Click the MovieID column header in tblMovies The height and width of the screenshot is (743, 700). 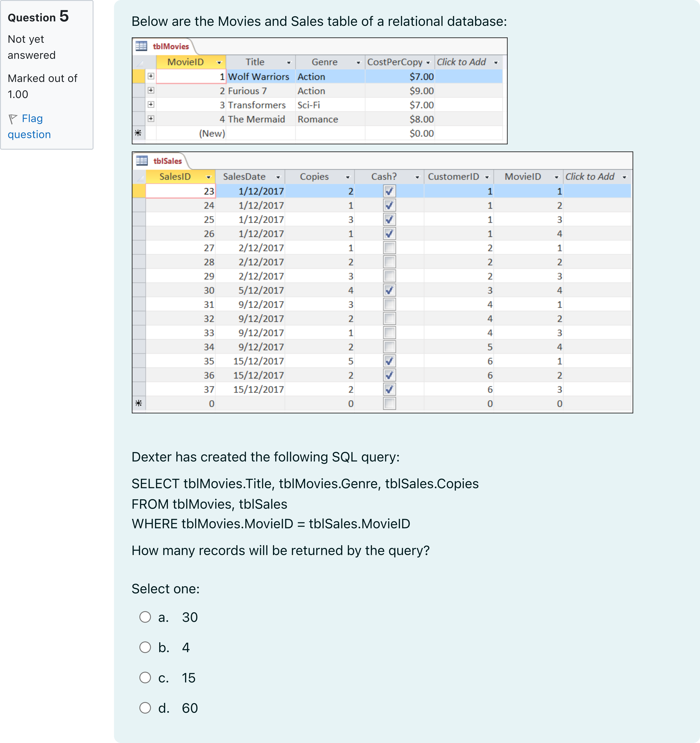[191, 62]
